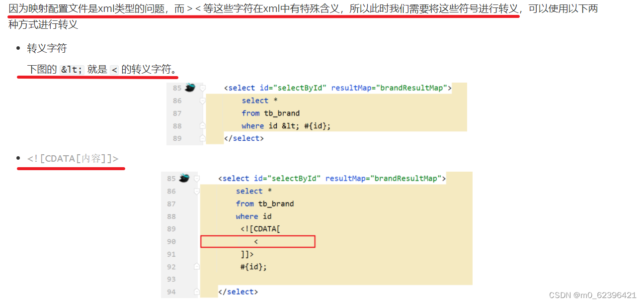Viewport: 644px width, 304px height.
Task: Click '<![CDATA[' on line 89 of CDATA snippet
Action: coord(260,229)
